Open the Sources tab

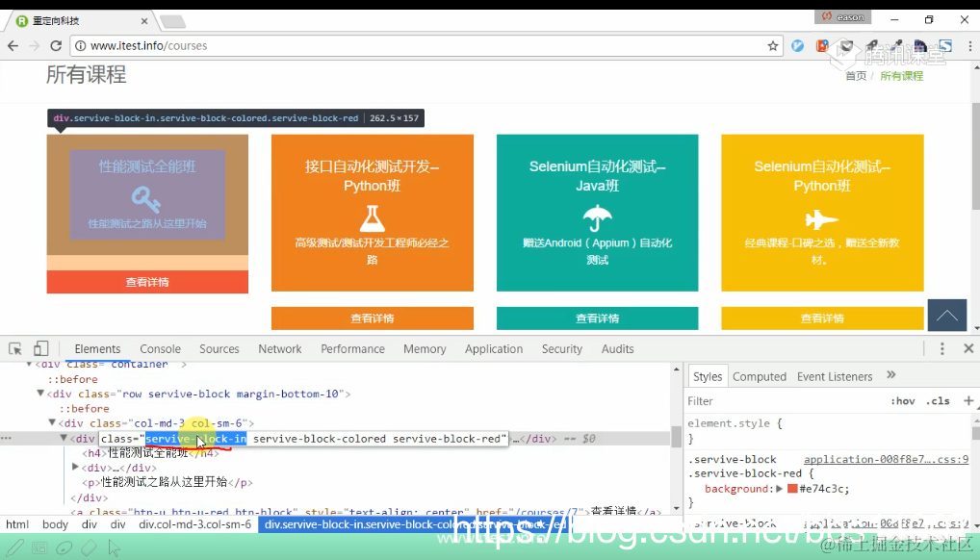[x=219, y=348]
